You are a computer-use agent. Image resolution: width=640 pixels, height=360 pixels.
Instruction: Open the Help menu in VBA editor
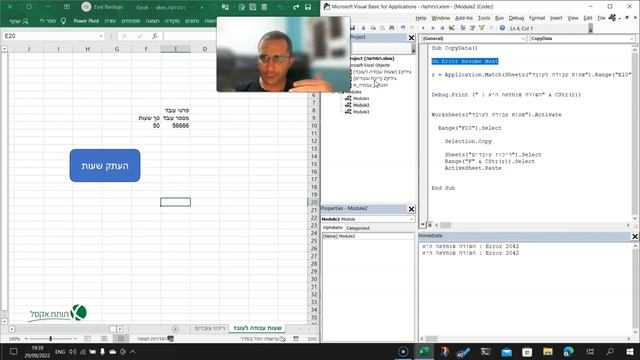point(421,18)
